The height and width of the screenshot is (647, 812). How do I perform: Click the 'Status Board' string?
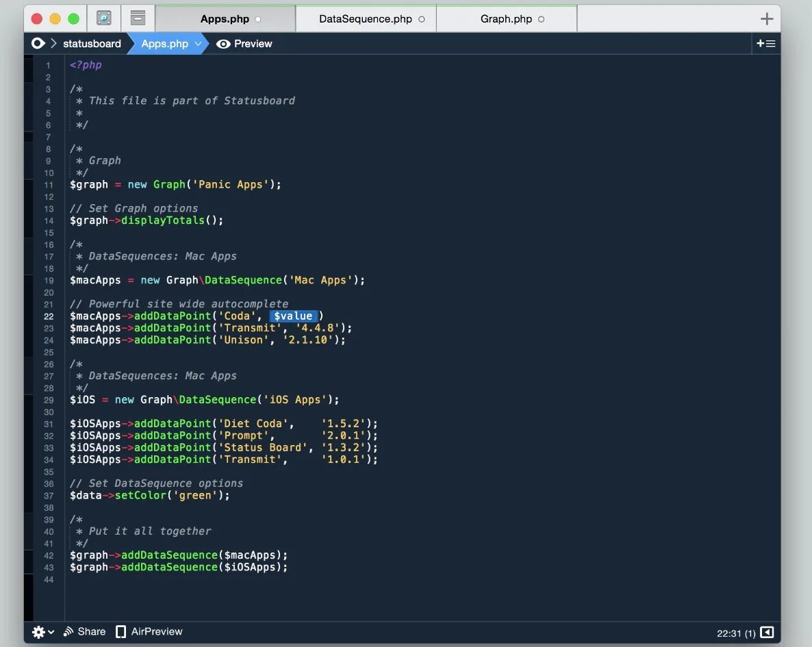coord(262,447)
